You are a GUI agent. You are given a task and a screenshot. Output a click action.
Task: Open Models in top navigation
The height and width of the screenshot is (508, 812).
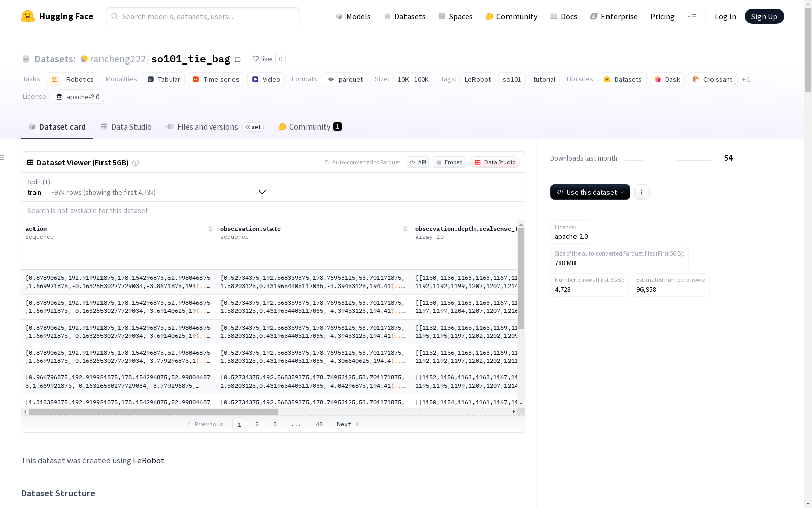click(353, 16)
